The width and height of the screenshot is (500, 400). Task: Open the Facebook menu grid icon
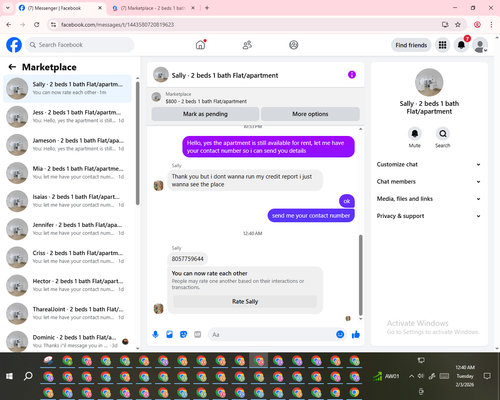pyautogui.click(x=442, y=45)
